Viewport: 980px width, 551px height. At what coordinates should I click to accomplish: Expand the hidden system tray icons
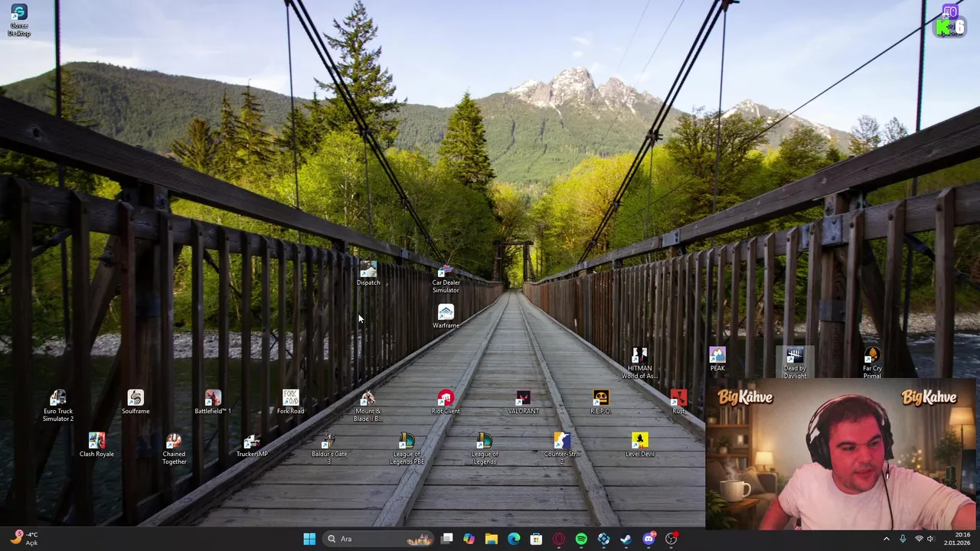[x=887, y=539]
